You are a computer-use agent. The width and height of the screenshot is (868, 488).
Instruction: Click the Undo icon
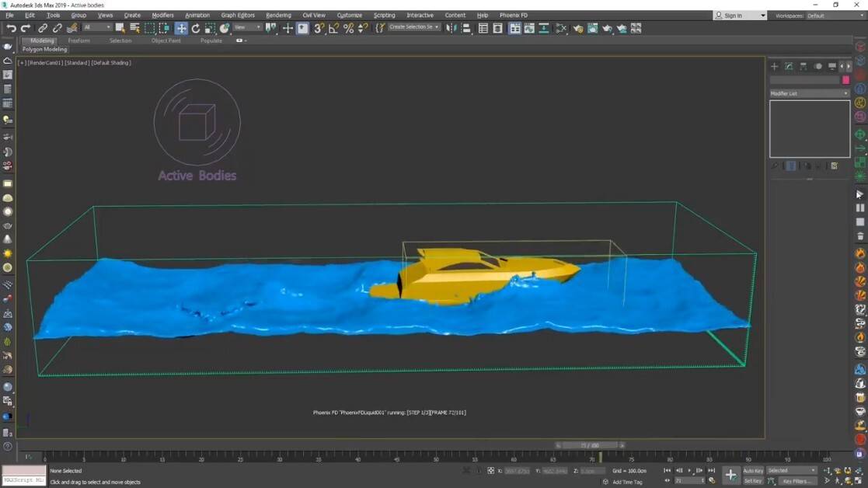tap(12, 28)
